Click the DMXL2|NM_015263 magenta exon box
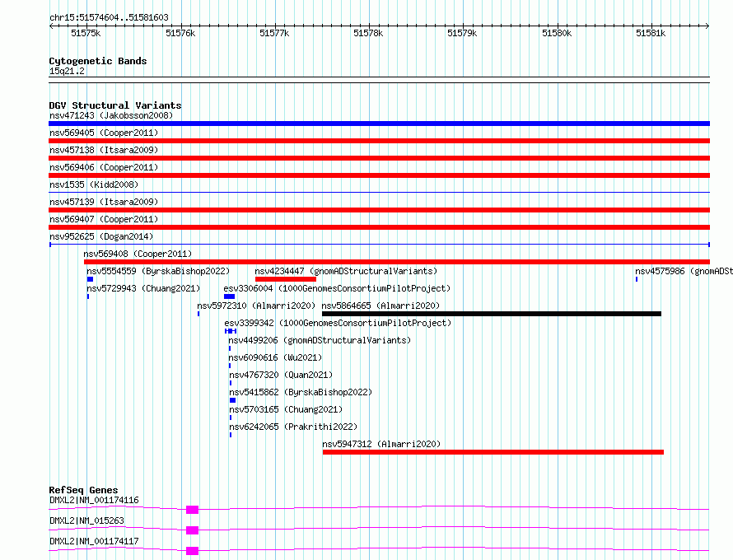Screen dimensions: 733x560 pyautogui.click(x=192, y=530)
